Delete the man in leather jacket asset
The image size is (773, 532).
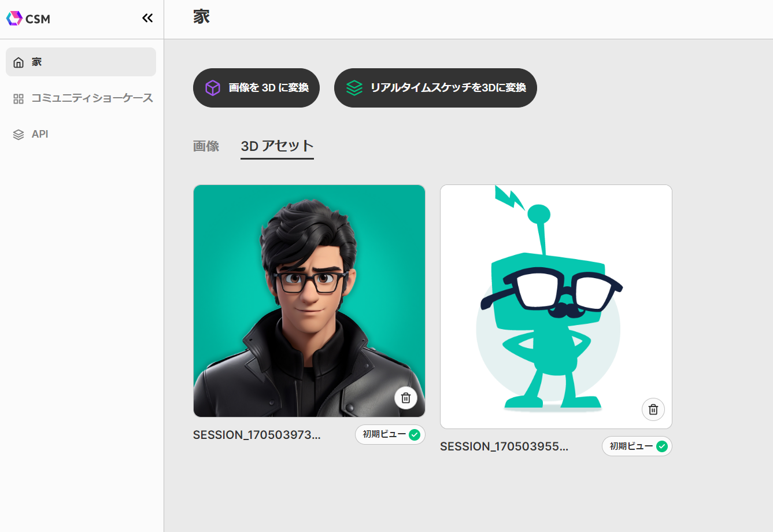click(x=406, y=398)
